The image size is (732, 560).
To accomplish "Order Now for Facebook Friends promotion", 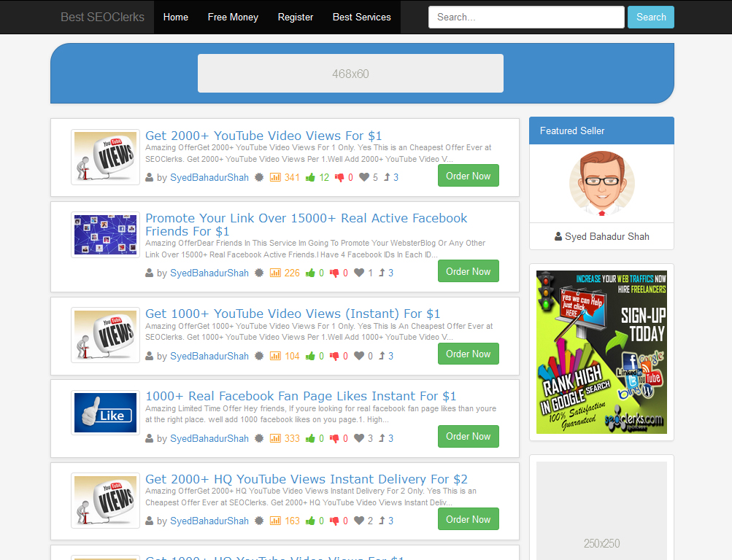I will (469, 271).
